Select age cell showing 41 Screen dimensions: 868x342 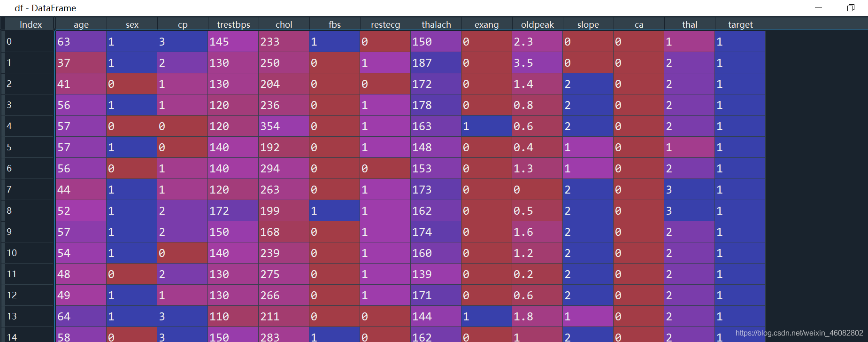[81, 84]
